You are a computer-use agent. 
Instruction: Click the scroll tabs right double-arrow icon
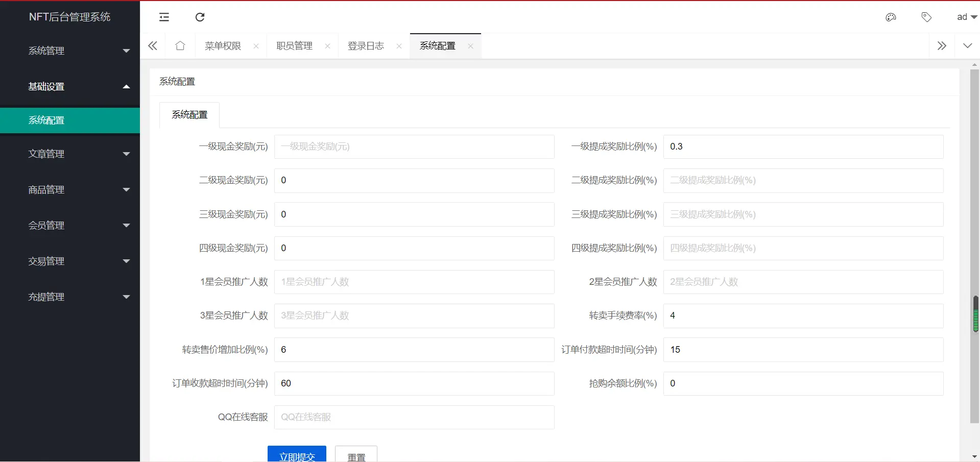(x=941, y=45)
